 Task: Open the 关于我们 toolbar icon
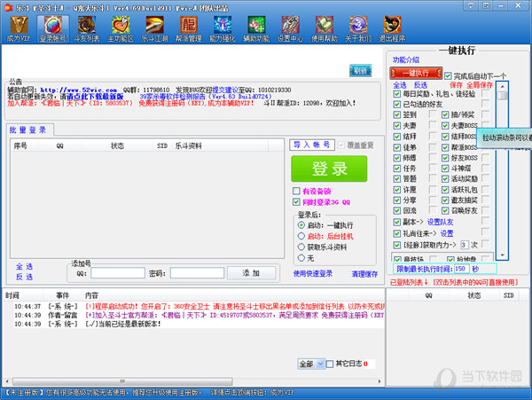pos(358,29)
